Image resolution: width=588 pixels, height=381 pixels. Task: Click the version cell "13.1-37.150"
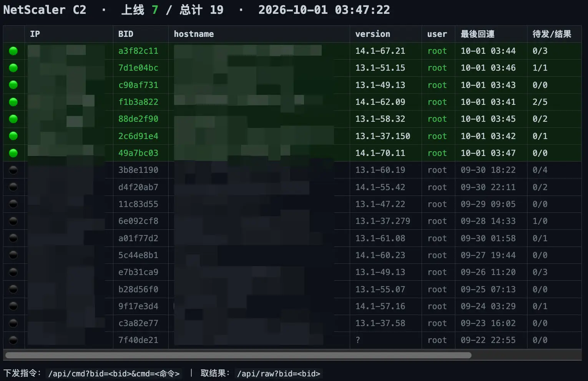tap(383, 136)
